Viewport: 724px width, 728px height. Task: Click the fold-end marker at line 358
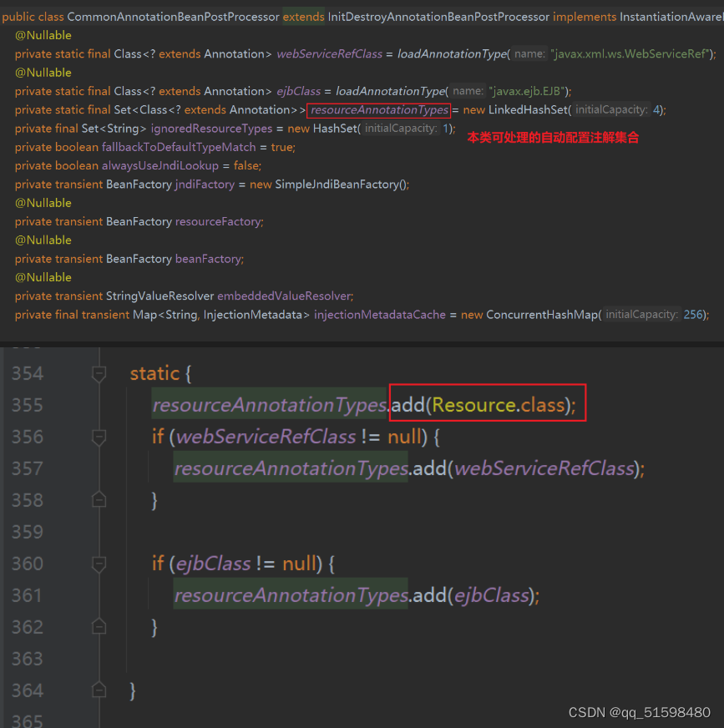pos(98,499)
